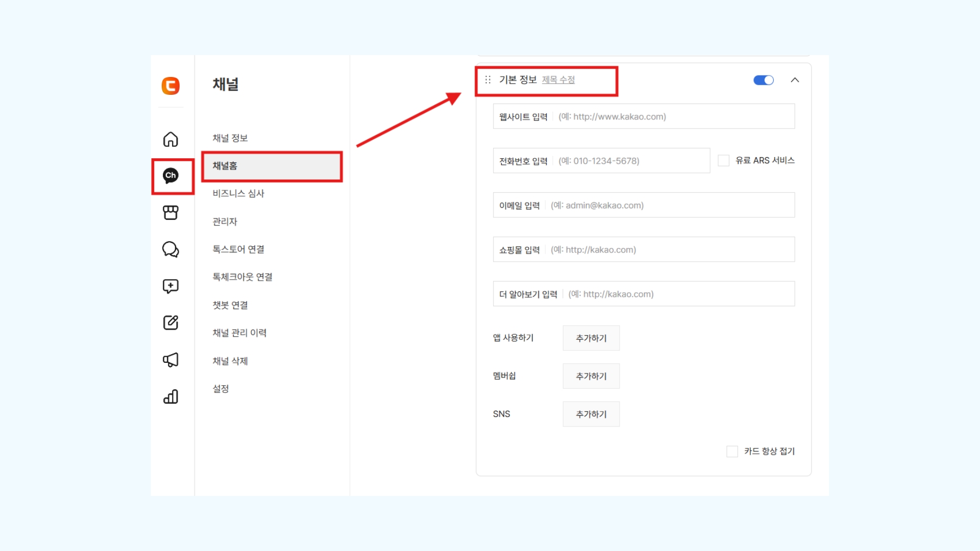
Task: Check the 유료 ARS 서비스 checkbox
Action: pyautogui.click(x=723, y=161)
